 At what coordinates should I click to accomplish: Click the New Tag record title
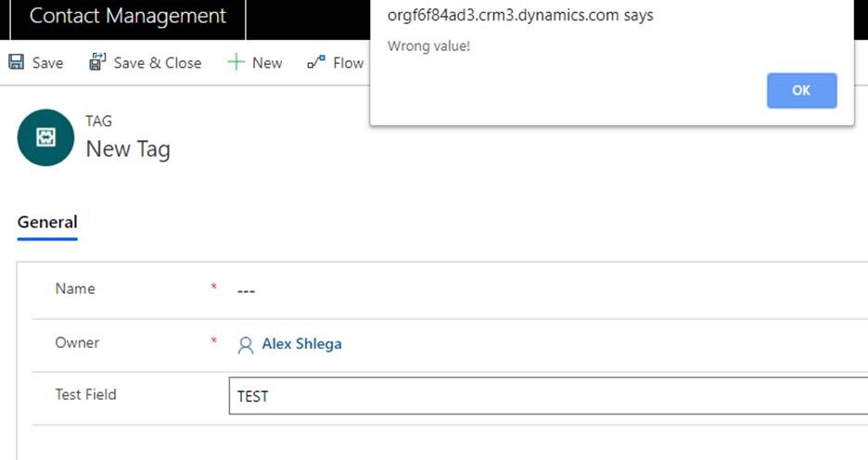128,149
